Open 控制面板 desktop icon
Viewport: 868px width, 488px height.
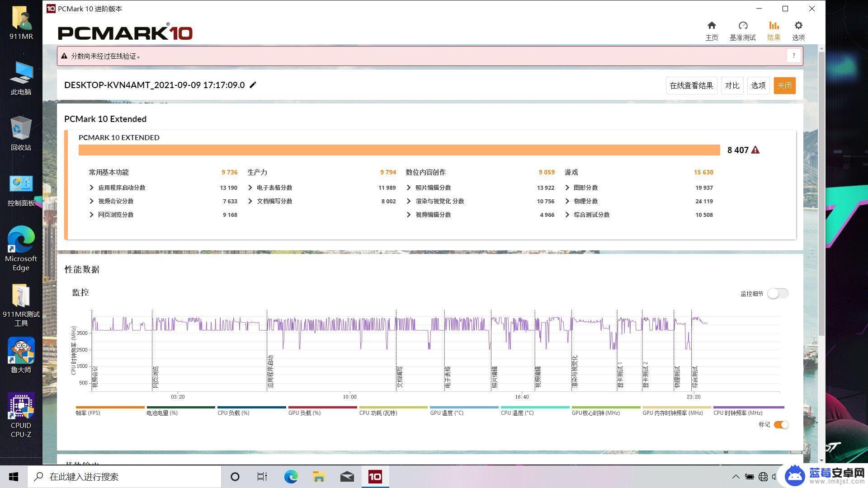tap(21, 190)
